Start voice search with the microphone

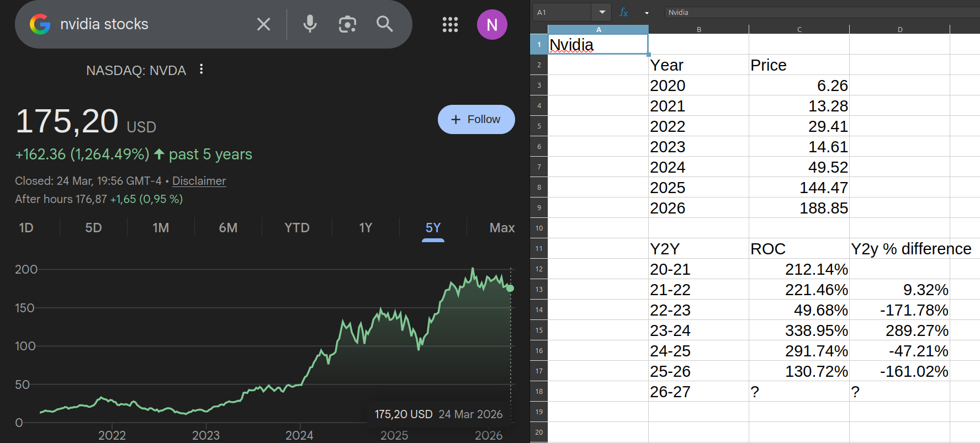coord(310,24)
